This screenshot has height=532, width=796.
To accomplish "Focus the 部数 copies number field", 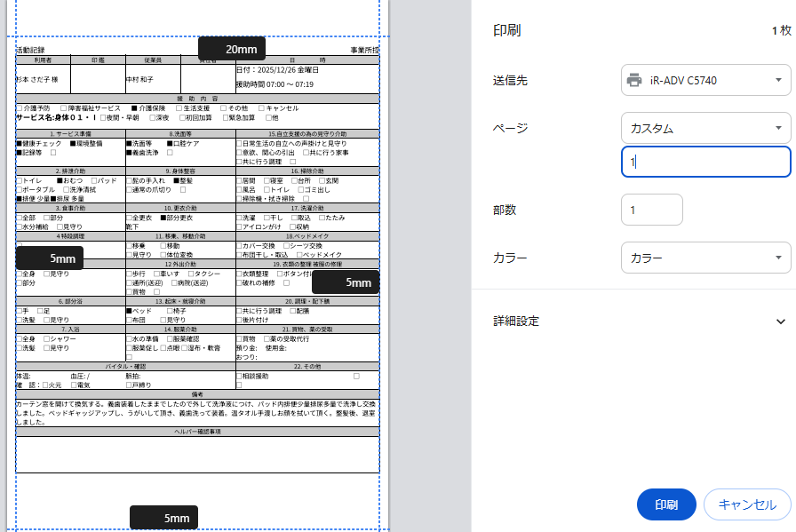I will [652, 210].
